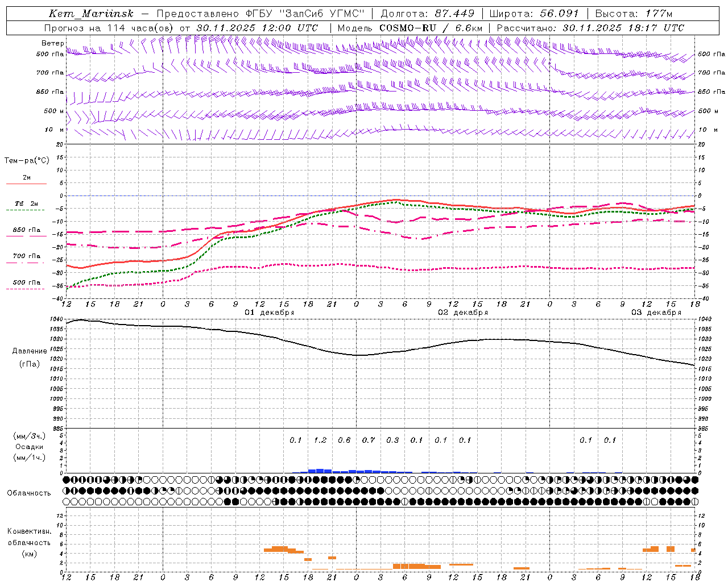Screen dimensions: 728x582
Task: Click the (мм/1ч.) units label
Action: pos(30,458)
